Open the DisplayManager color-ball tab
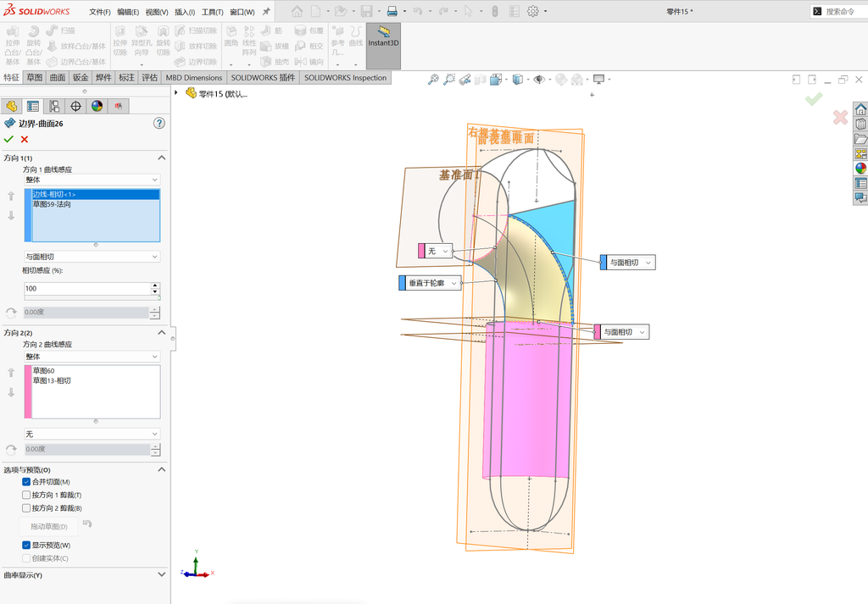This screenshot has height=604, width=868. click(x=97, y=106)
